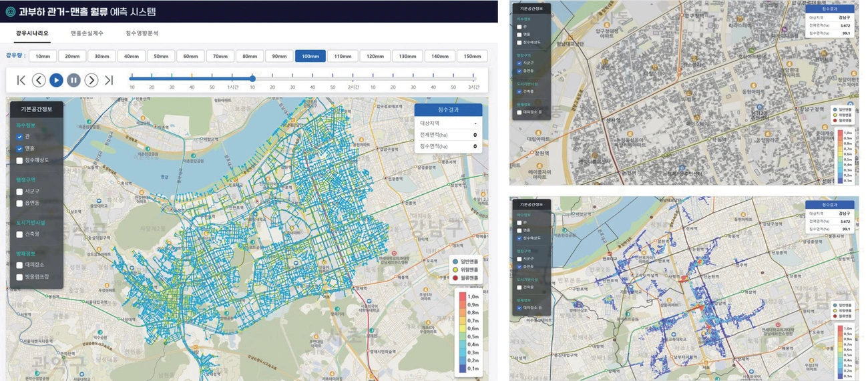The image size is (868, 381).
Task: Advance to next time step
Action: point(91,80)
